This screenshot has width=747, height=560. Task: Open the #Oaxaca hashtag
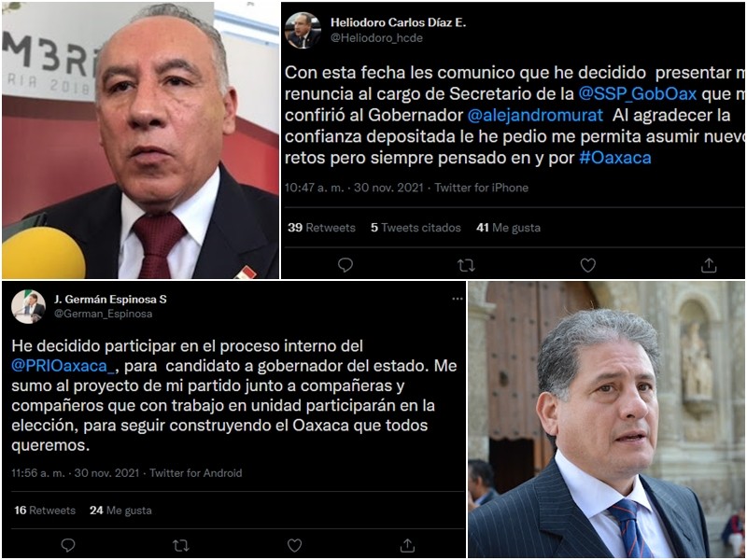point(615,158)
